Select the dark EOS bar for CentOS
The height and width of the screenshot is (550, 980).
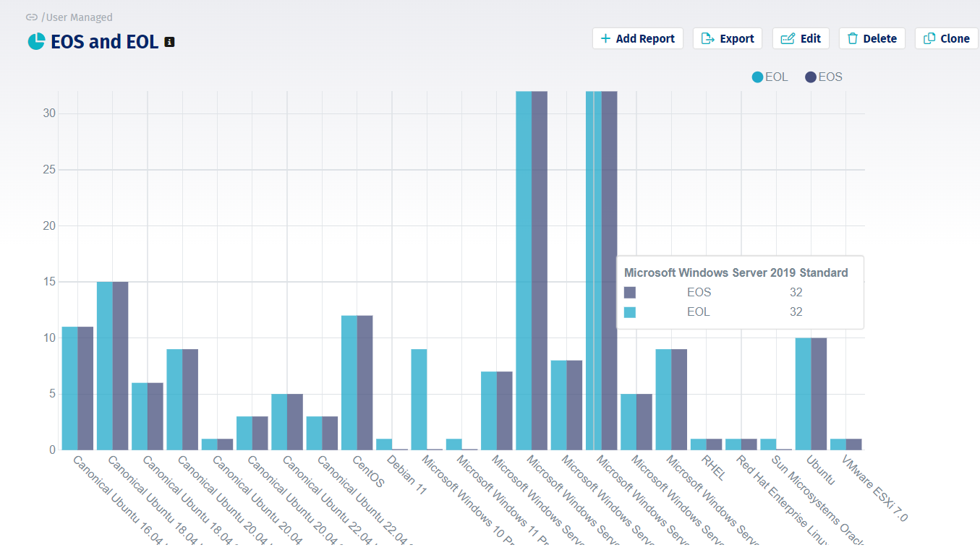(365, 382)
